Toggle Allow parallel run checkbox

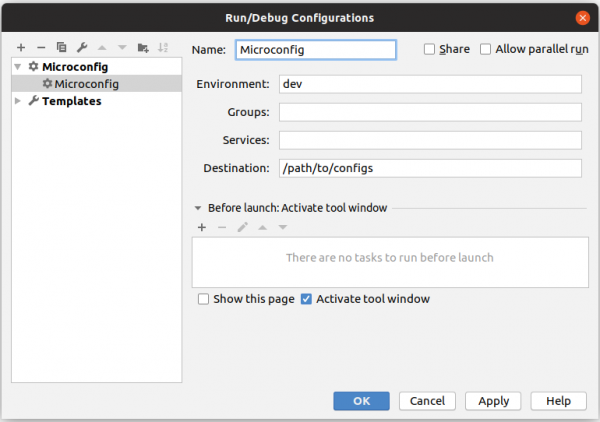486,49
